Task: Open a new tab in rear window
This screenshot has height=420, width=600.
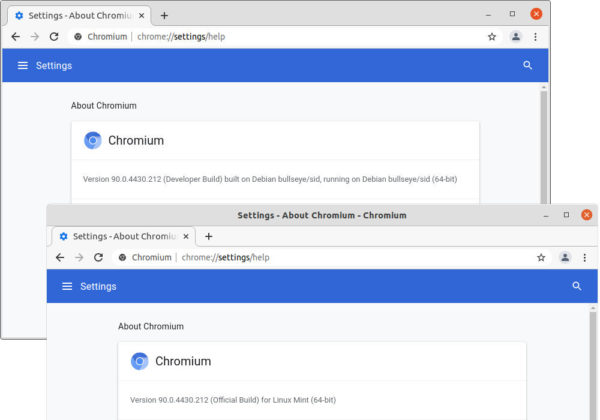Action: tap(164, 16)
